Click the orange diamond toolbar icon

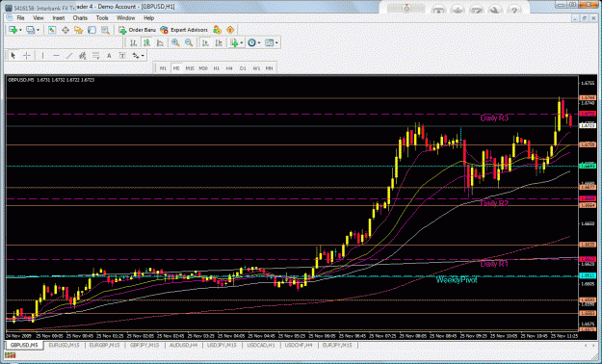pyautogui.click(x=230, y=30)
